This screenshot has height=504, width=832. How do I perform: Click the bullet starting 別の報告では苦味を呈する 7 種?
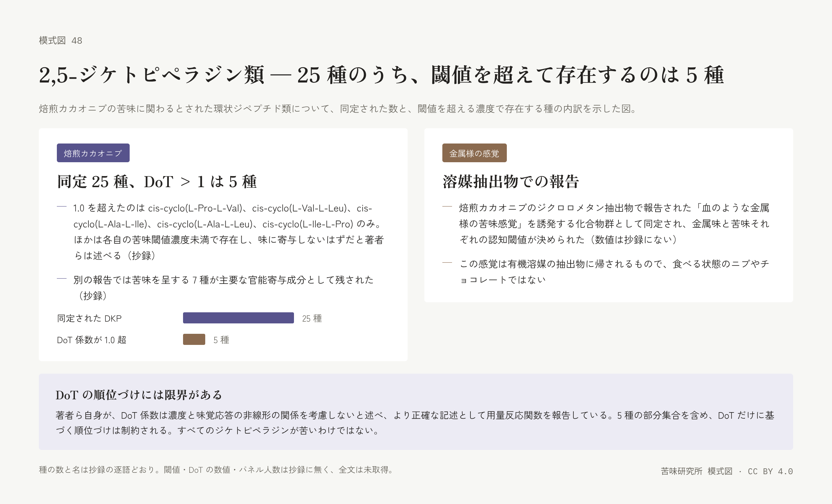(x=223, y=288)
